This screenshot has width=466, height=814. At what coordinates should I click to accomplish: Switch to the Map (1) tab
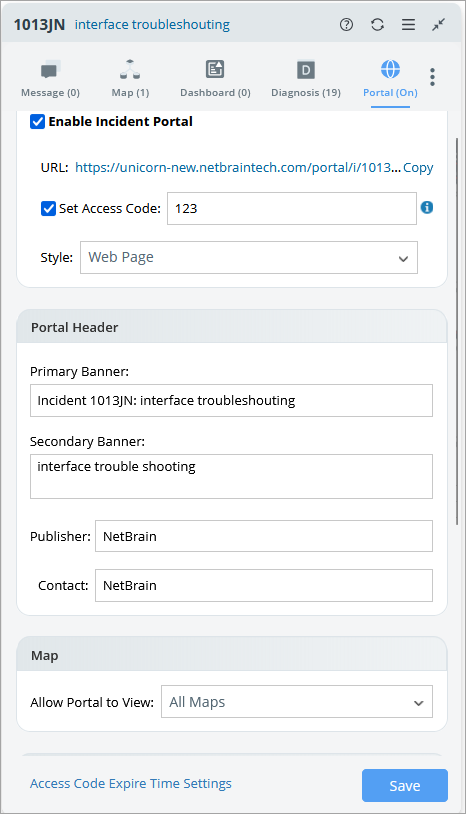coord(130,79)
